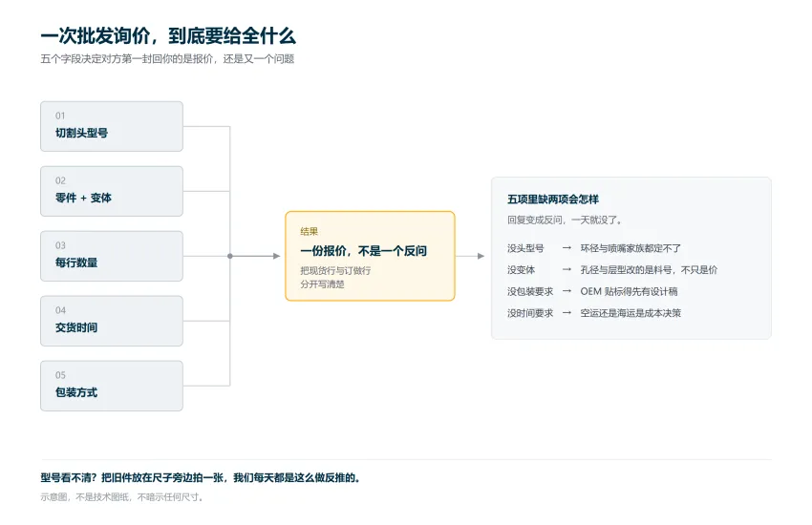Click the 没变体 label

point(521,270)
